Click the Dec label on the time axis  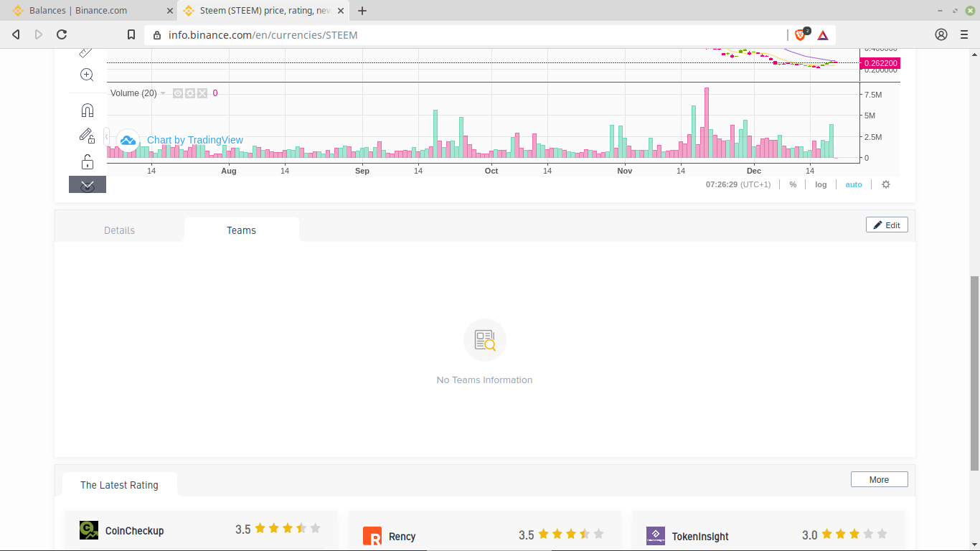(754, 171)
